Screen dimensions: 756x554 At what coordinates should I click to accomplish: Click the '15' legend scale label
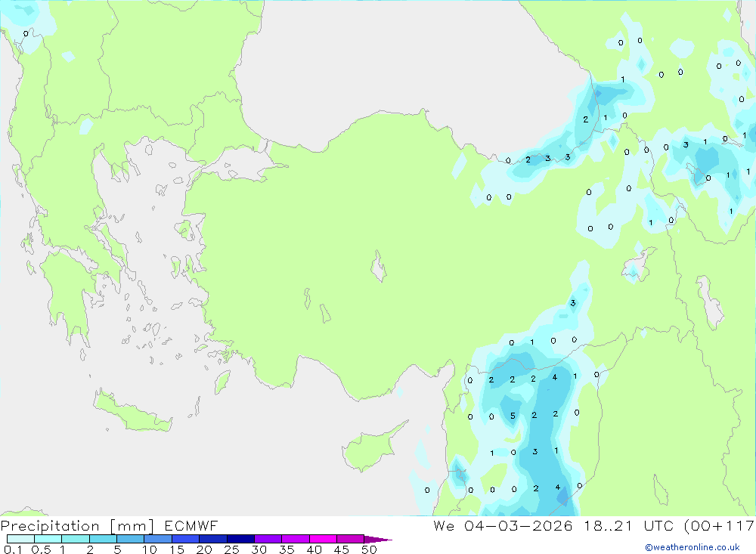coord(176,549)
